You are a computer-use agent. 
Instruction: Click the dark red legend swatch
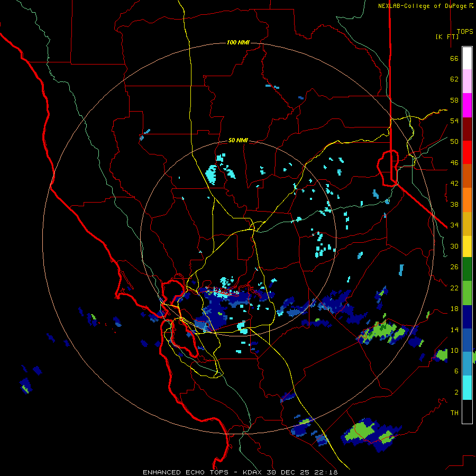point(467,129)
